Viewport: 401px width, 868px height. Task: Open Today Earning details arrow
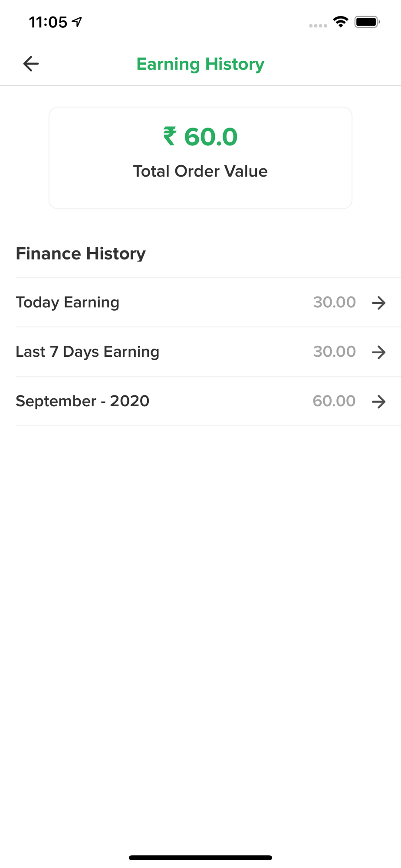379,302
